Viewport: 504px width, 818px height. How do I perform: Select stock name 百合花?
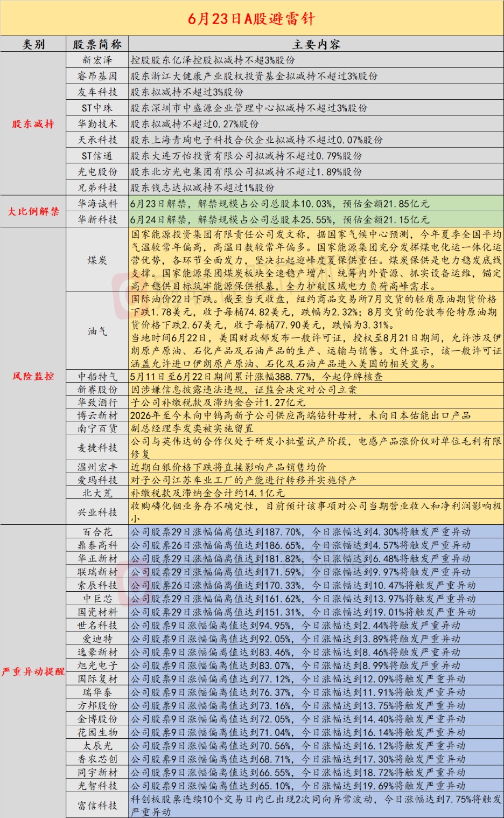click(x=97, y=532)
